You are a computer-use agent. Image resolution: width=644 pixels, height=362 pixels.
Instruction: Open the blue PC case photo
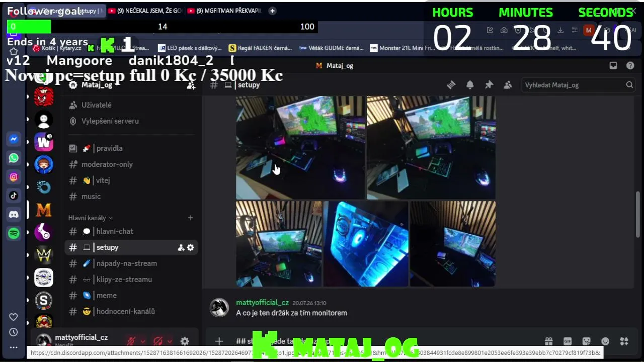[x=366, y=244]
